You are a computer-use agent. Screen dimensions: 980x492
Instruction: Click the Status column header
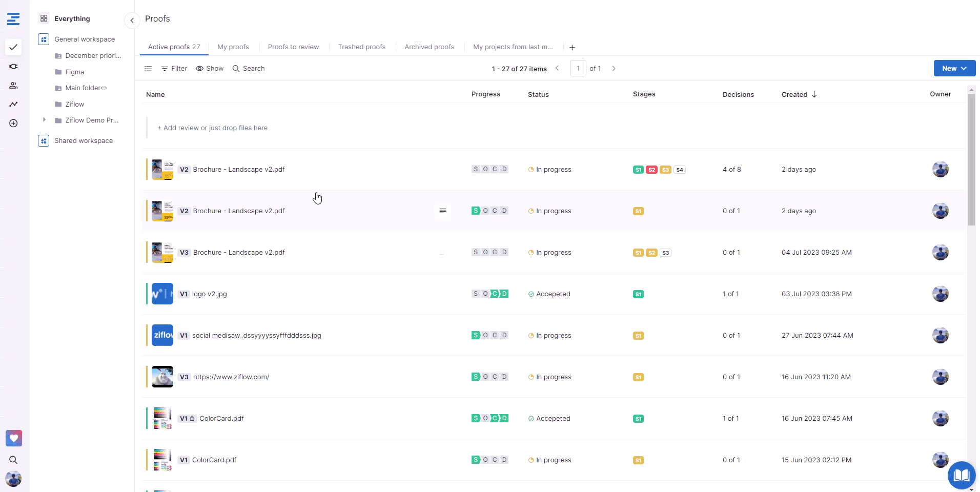tap(538, 94)
